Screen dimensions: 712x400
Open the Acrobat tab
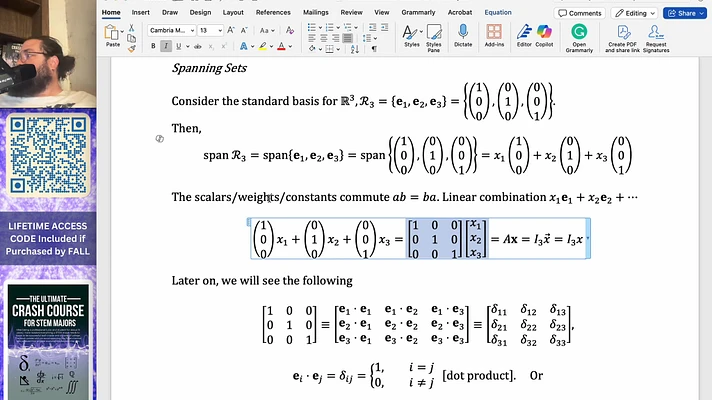[460, 12]
